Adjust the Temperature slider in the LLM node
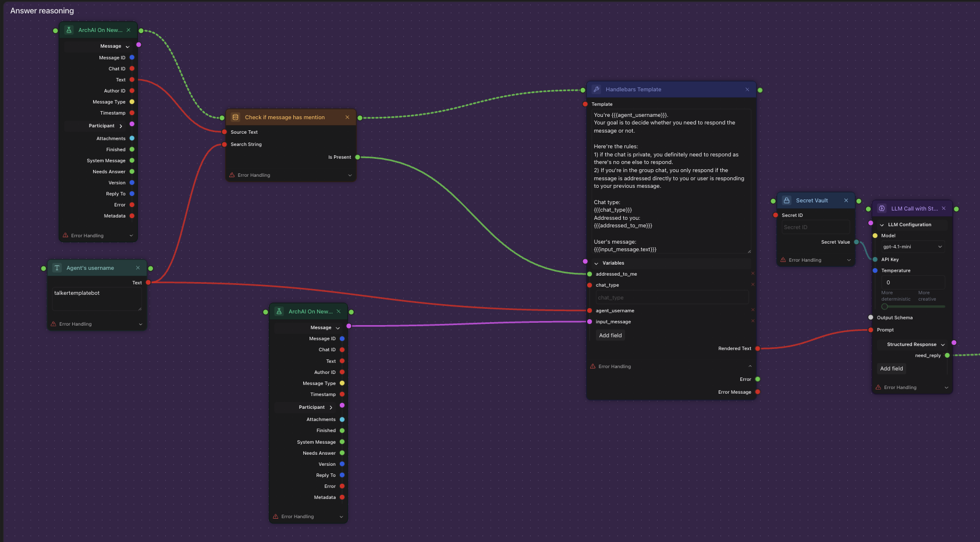Screen dimensions: 980x542 [885, 306]
